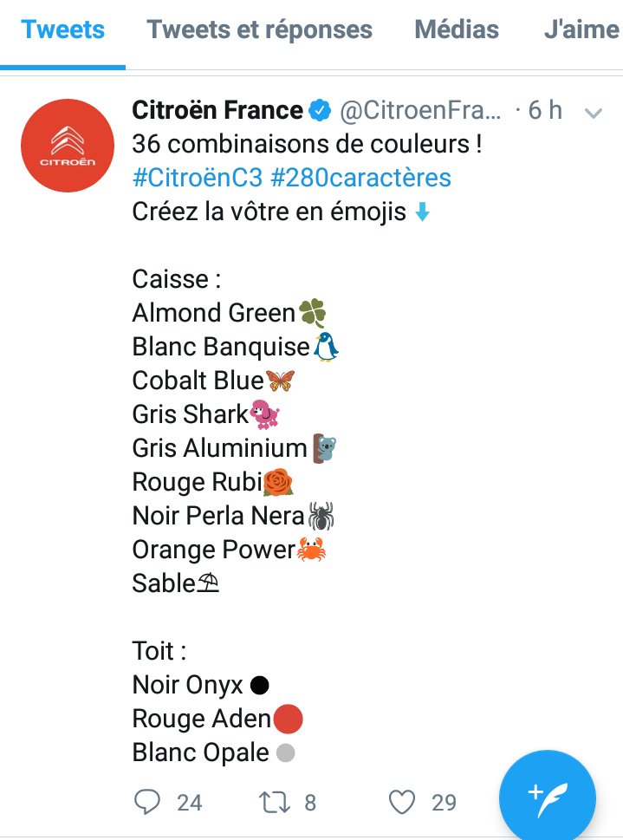Click the 6 h timestamp

pyautogui.click(x=545, y=110)
